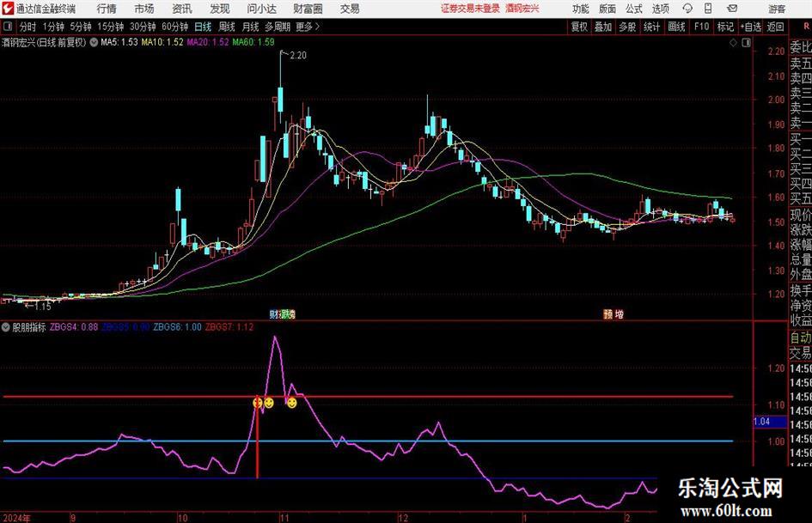Click the ZBGS7: 1.12 indicator value
The height and width of the screenshot is (523, 812).
[229, 327]
